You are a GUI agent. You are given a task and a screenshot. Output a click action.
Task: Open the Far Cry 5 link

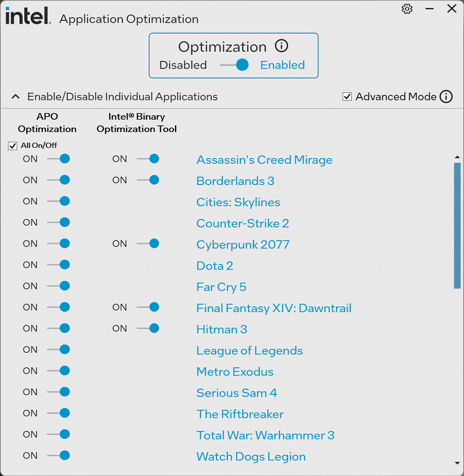(221, 287)
